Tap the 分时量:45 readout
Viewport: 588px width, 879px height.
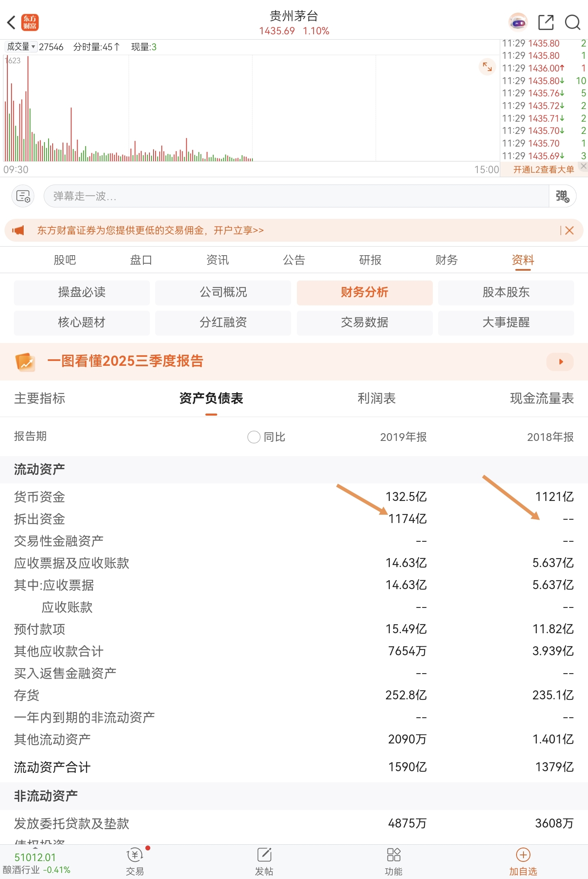coord(97,47)
